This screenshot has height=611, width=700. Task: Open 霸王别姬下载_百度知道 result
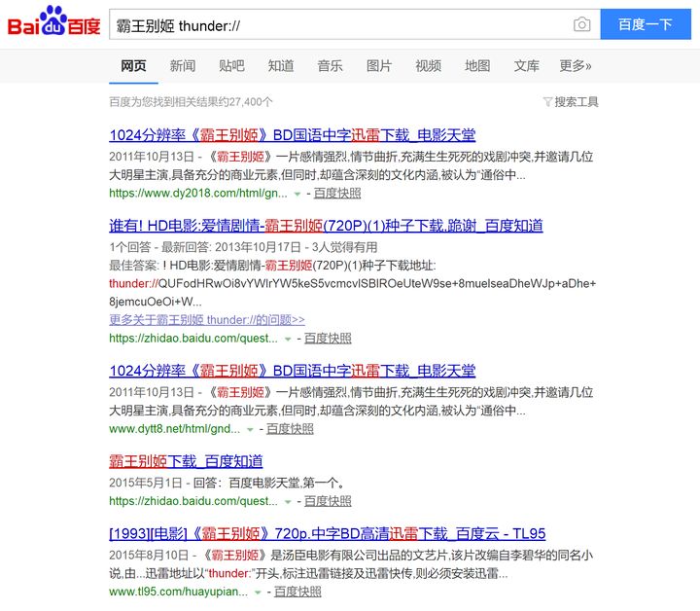(186, 461)
